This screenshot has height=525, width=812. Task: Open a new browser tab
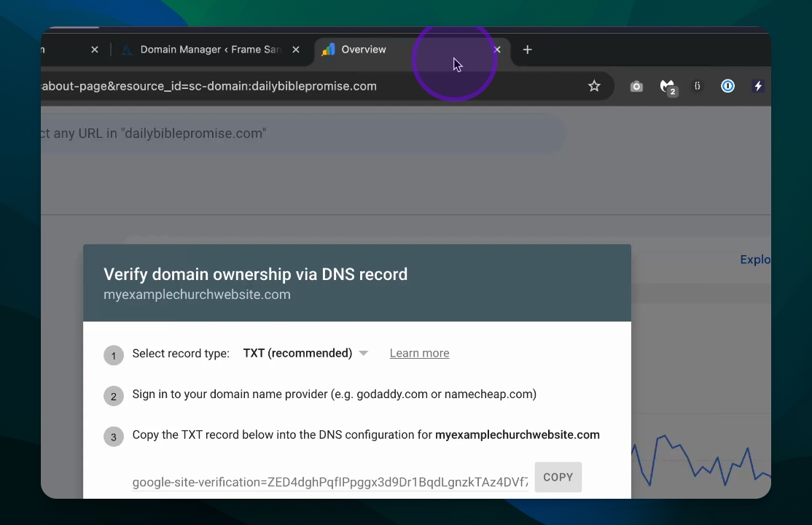(527, 50)
